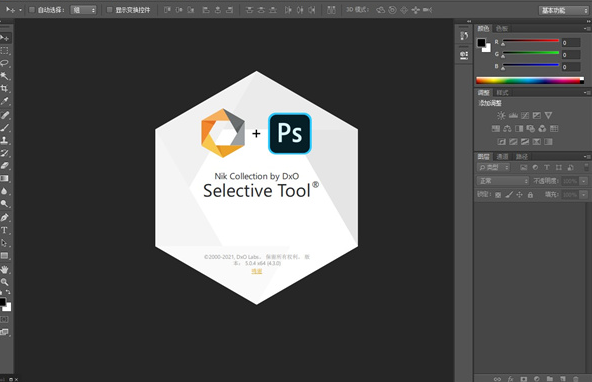
Task: Select the Eraser tool
Action: (x=5, y=166)
